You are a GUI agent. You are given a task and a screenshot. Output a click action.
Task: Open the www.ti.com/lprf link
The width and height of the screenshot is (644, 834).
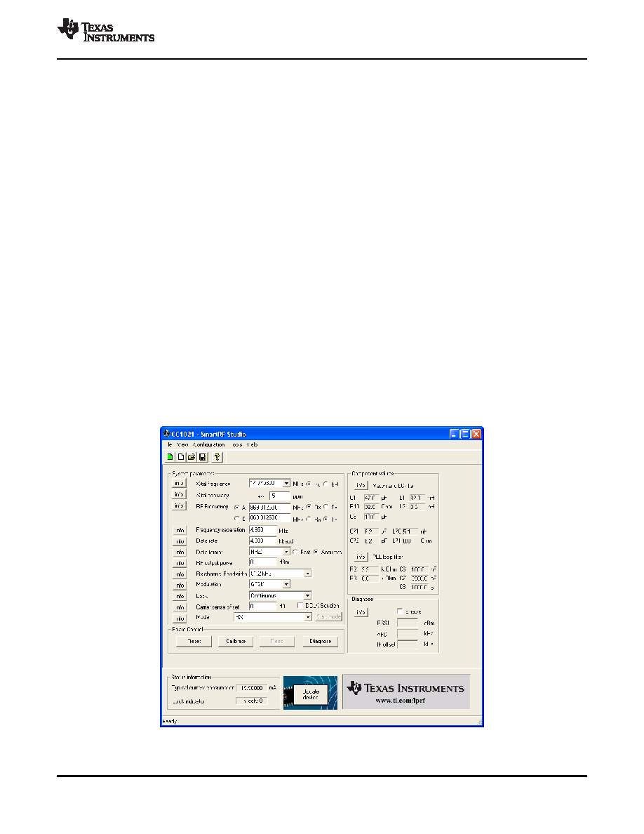click(400, 701)
